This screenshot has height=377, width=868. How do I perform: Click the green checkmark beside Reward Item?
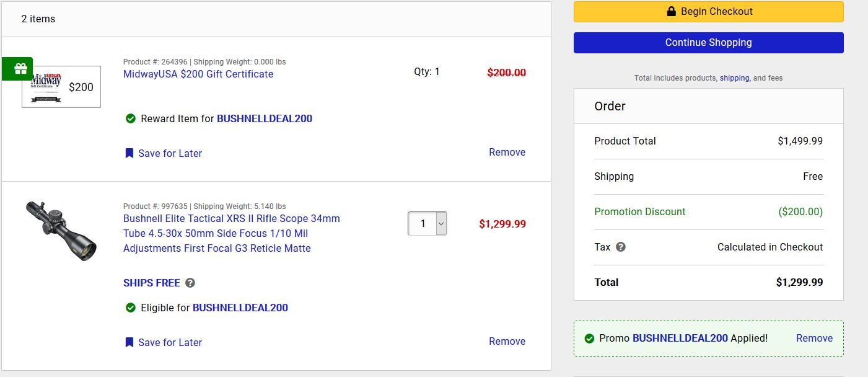click(x=130, y=118)
